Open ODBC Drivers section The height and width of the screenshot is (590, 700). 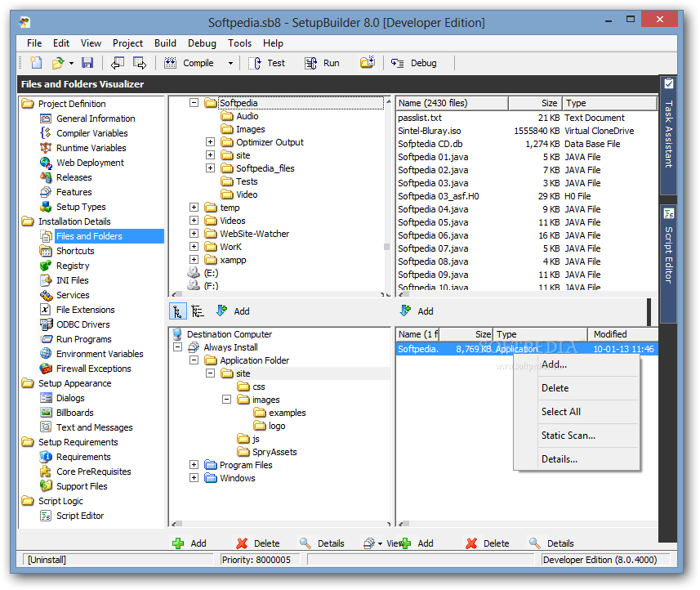(x=83, y=324)
